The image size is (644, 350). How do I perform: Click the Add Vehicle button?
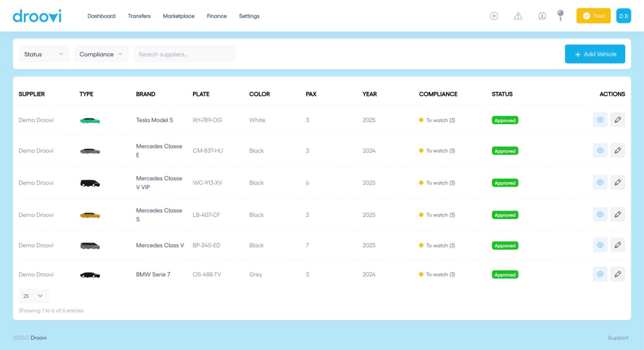click(x=595, y=54)
